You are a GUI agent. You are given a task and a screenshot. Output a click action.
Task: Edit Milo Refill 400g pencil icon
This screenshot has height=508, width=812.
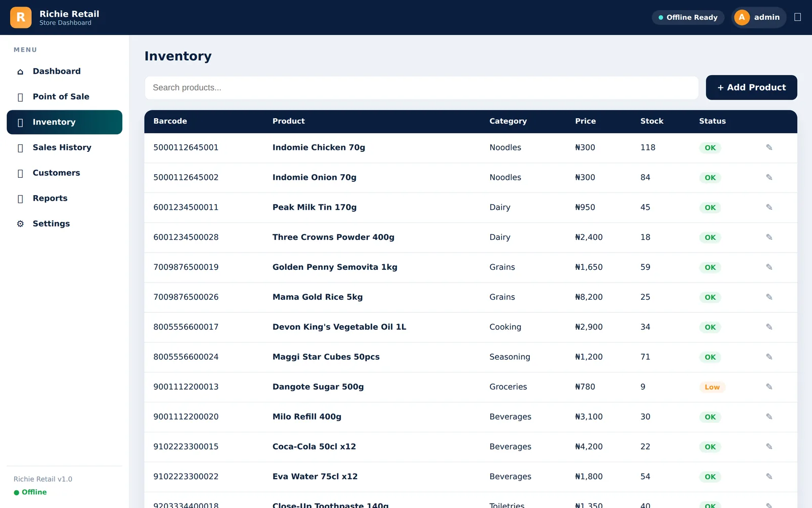pyautogui.click(x=769, y=417)
